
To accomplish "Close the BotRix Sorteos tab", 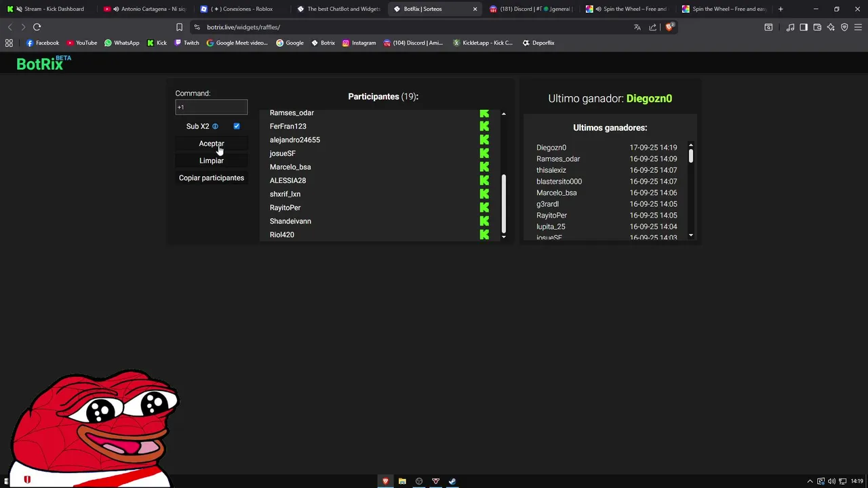I will pyautogui.click(x=475, y=9).
